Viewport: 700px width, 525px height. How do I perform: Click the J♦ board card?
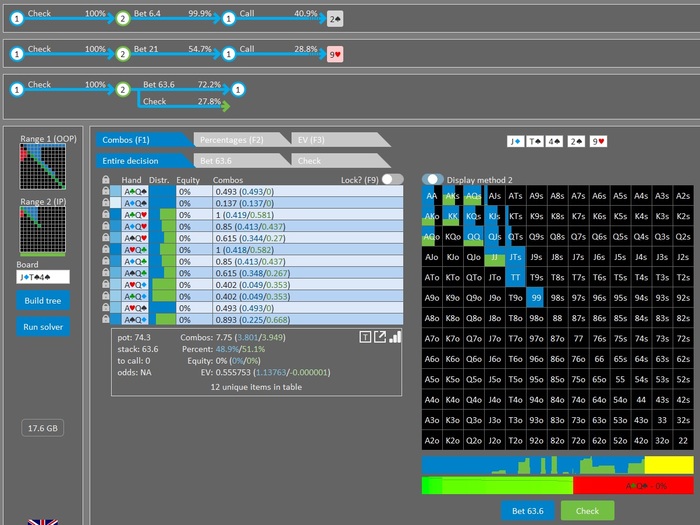(516, 142)
